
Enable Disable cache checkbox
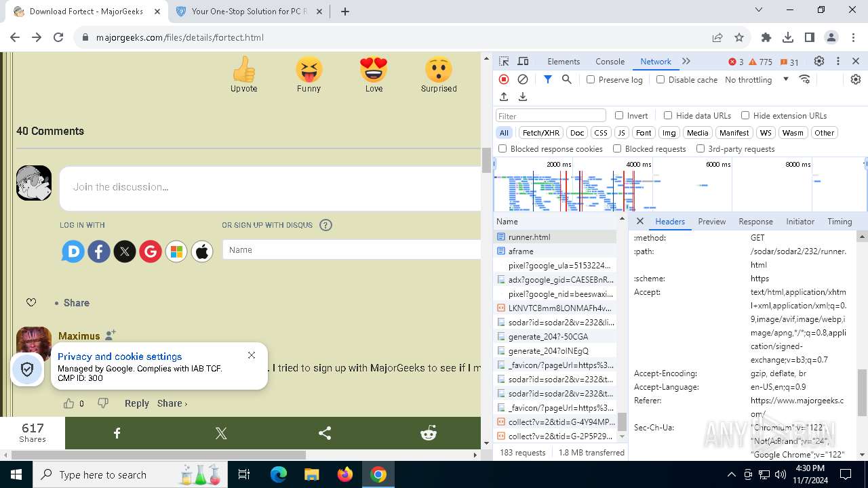pos(660,79)
